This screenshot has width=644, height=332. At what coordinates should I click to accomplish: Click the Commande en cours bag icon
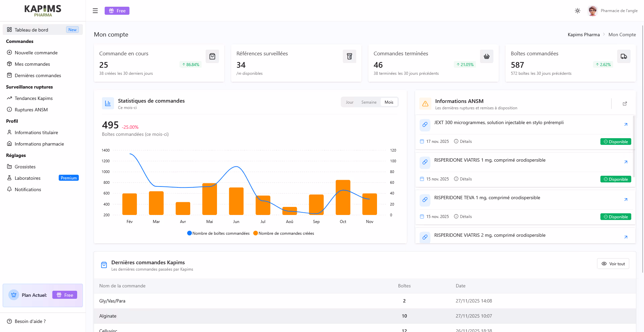(212, 56)
